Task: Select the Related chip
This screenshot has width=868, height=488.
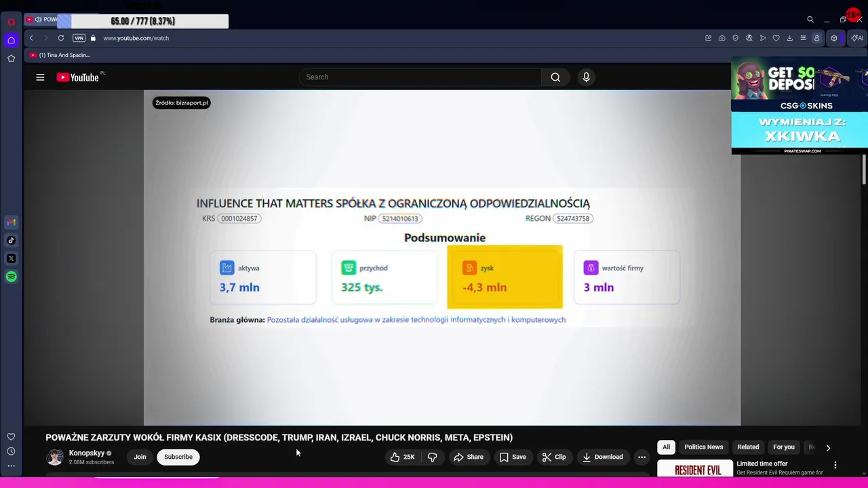Action: coord(748,447)
